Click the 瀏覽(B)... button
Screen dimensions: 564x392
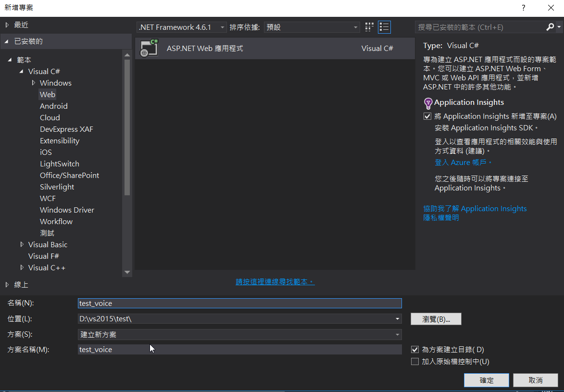[x=436, y=319]
